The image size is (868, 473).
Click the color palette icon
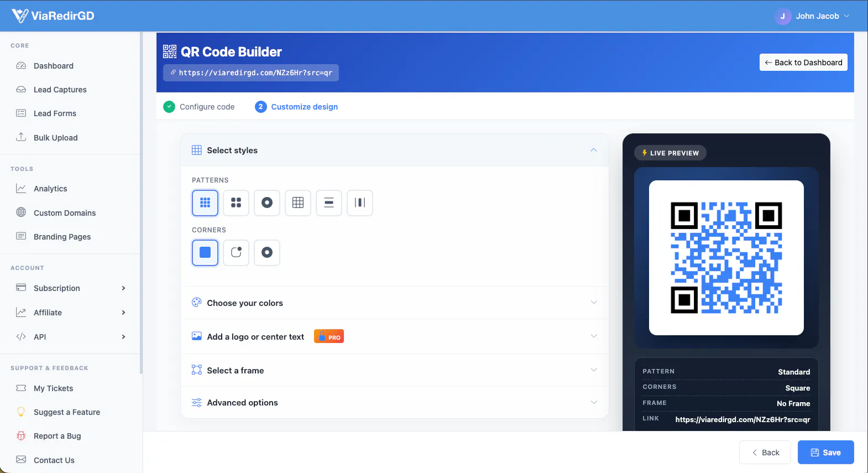pyautogui.click(x=197, y=303)
